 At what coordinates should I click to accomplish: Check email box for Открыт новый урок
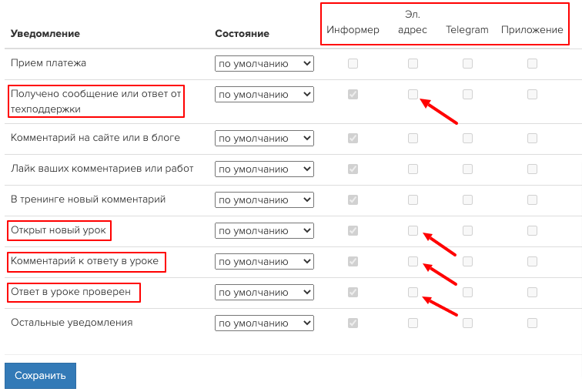413,230
